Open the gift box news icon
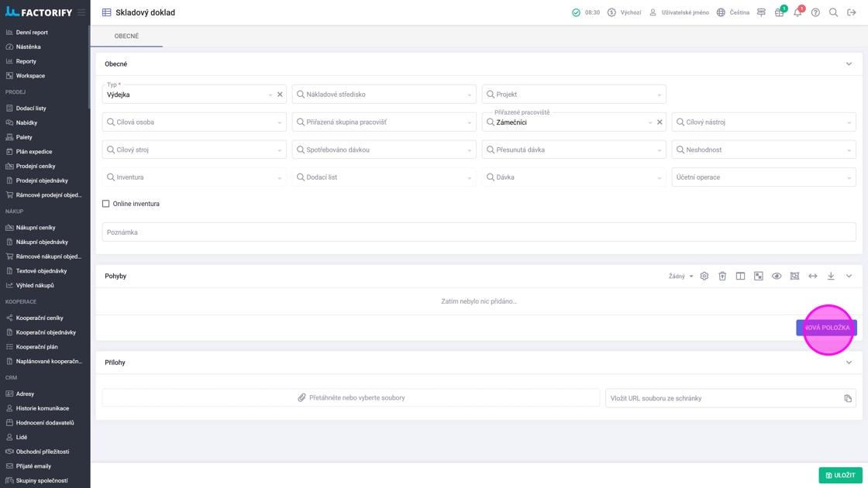Image resolution: width=868 pixels, height=488 pixels. click(x=779, y=12)
